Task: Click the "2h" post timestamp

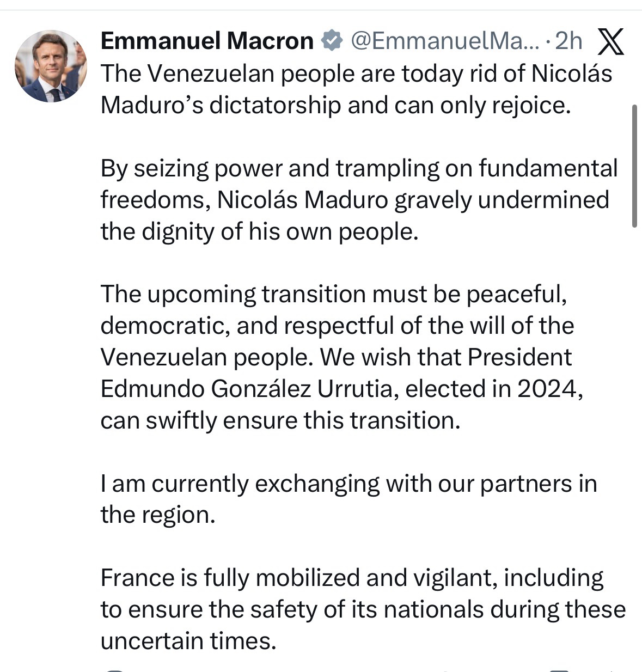Action: tap(568, 41)
